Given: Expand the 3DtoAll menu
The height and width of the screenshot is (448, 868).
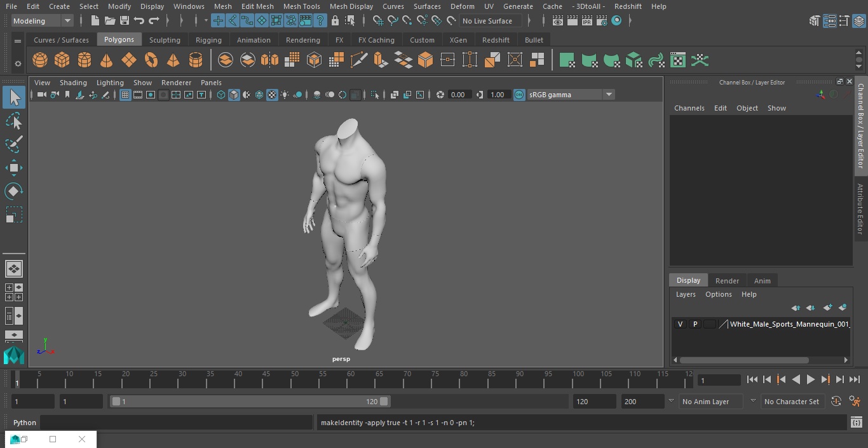Looking at the screenshot, I should coord(588,6).
